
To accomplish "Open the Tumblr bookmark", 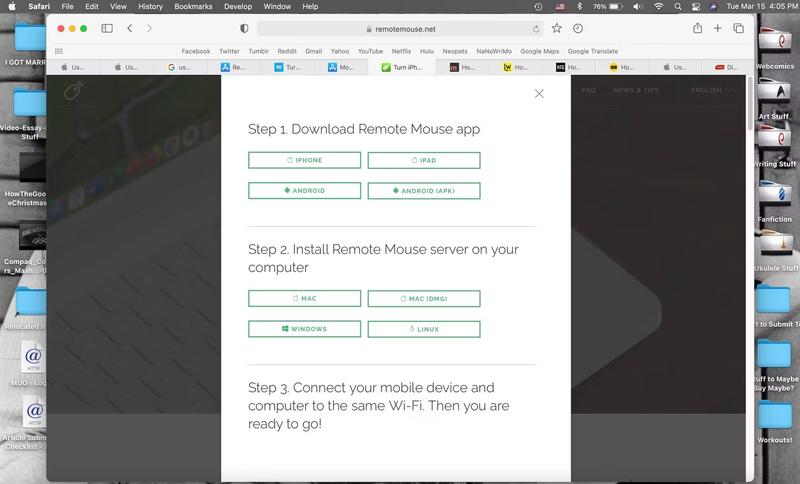I will [259, 51].
